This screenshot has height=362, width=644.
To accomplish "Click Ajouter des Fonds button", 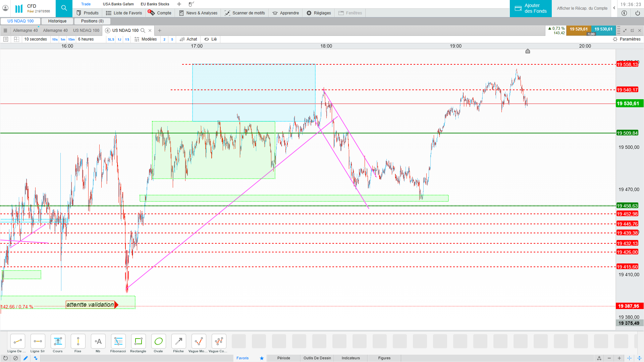I will (x=531, y=8).
